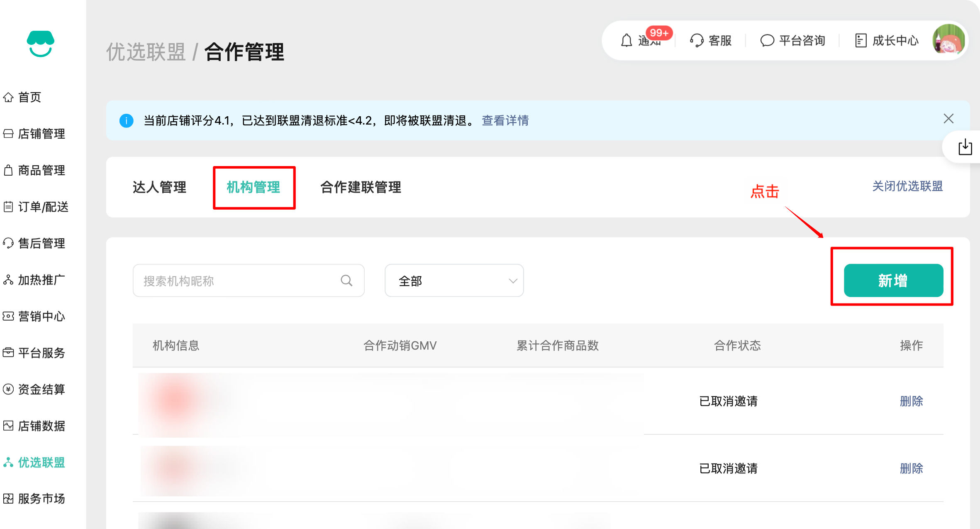Open the growth center icon
The height and width of the screenshot is (529, 980).
tap(861, 41)
